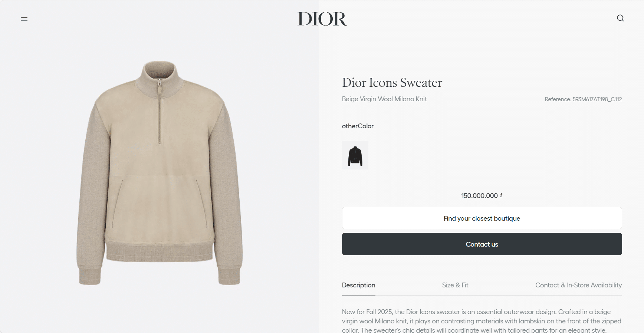Go to homepage via DIOR logo
This screenshot has width=644, height=333.
[322, 19]
